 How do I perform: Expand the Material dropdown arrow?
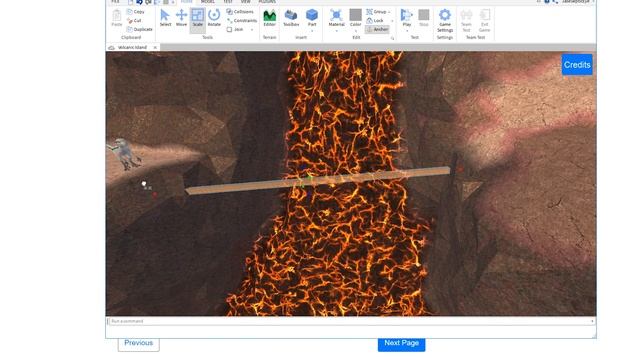[336, 31]
